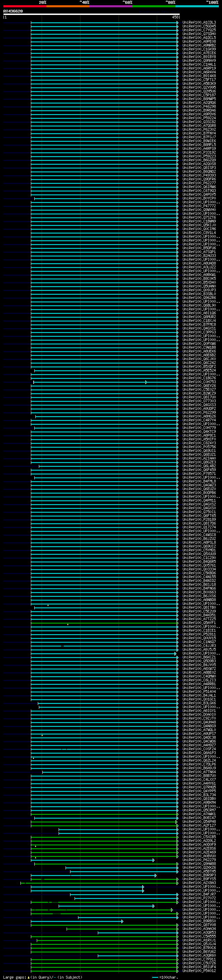The image size is (222, 980).
Task: Select hit label UniRef100_C0H779
Action: tap(199, 428)
